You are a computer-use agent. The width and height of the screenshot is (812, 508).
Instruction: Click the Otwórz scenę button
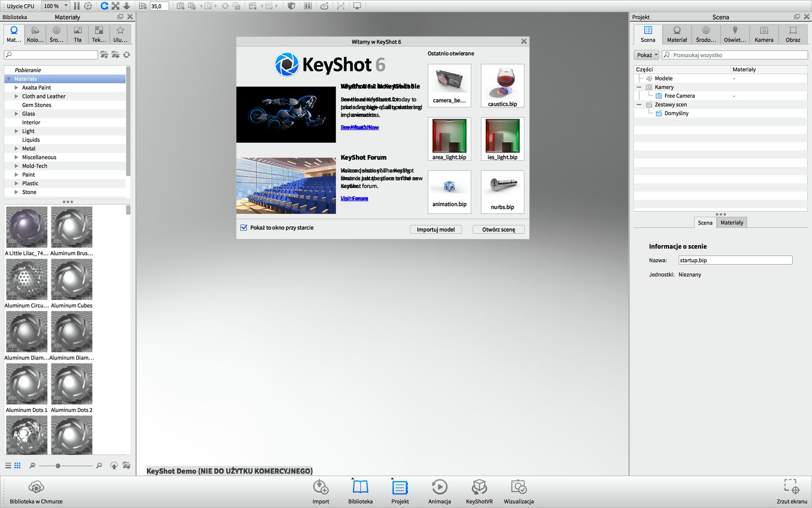[499, 230]
